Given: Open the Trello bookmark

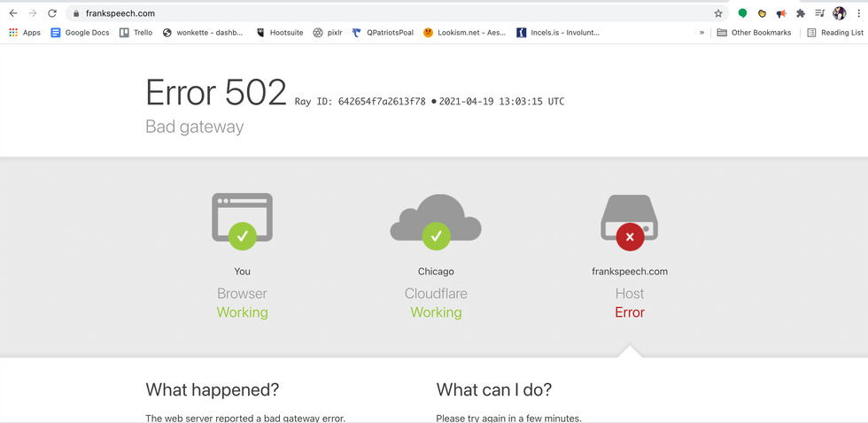Looking at the screenshot, I should coord(136,33).
